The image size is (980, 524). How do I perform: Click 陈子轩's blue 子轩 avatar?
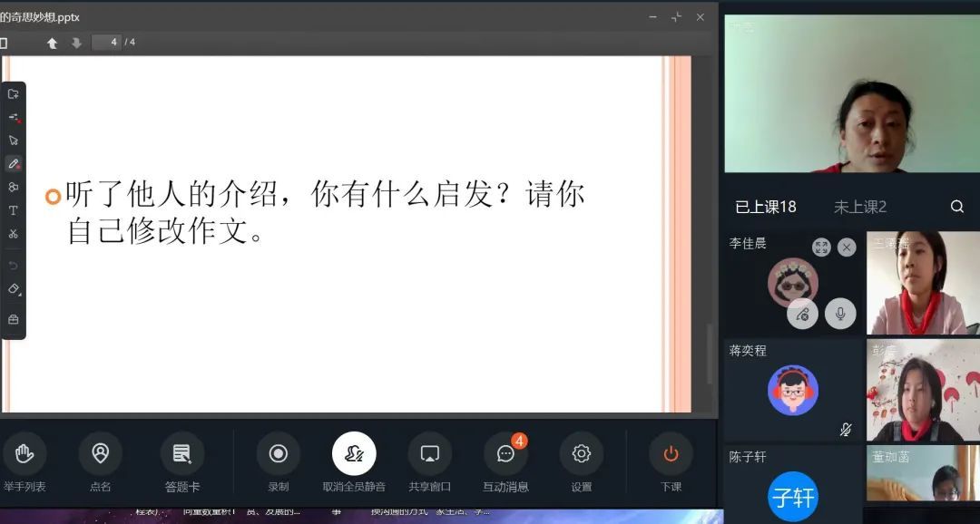point(793,497)
